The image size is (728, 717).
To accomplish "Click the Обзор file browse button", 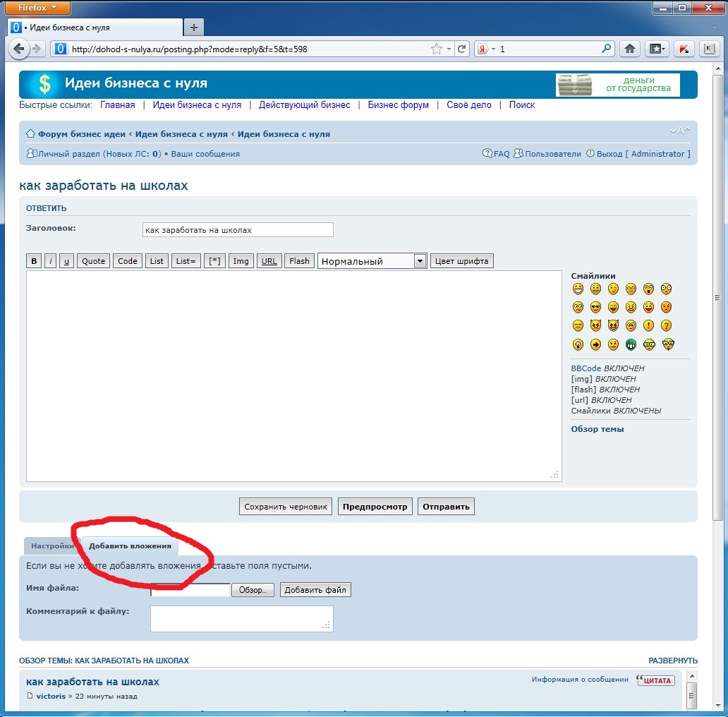I will click(252, 590).
